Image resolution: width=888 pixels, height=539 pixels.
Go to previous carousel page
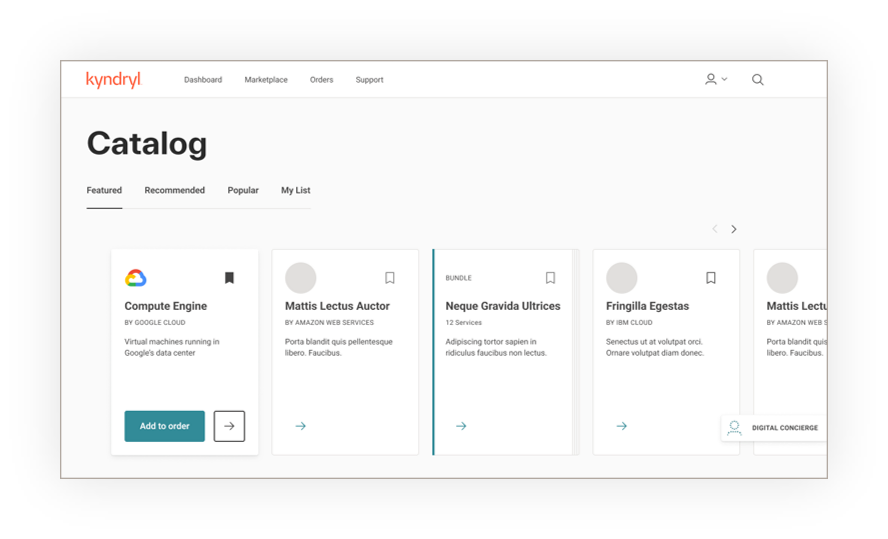tap(714, 229)
